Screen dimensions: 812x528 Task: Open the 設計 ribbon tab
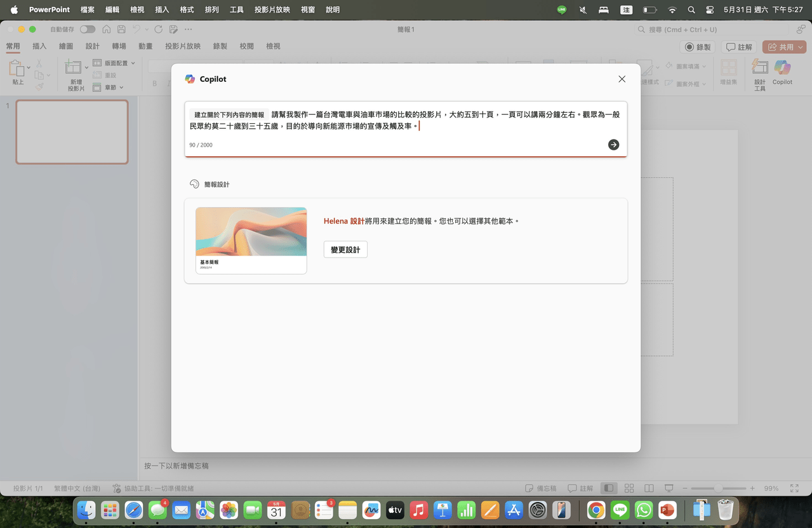[x=93, y=46]
